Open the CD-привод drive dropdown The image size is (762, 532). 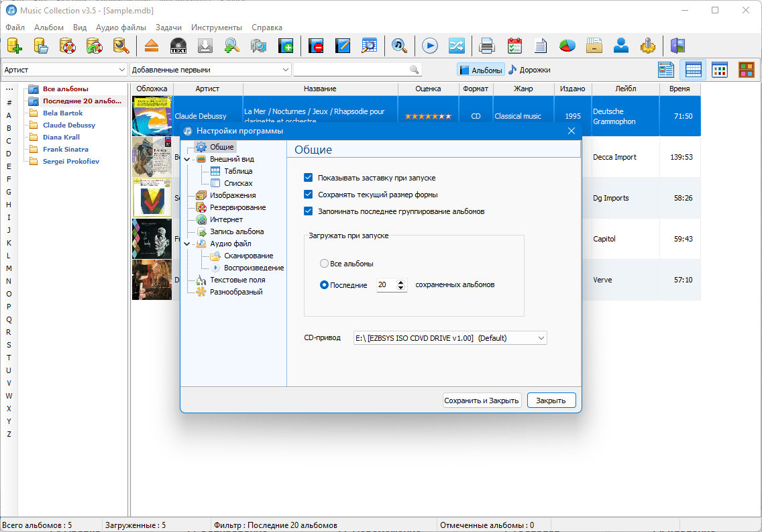(450, 338)
